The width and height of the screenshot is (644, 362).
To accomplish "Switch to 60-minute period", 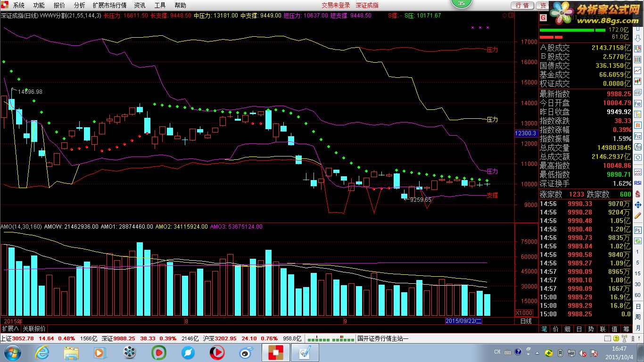I will [x=638, y=295].
